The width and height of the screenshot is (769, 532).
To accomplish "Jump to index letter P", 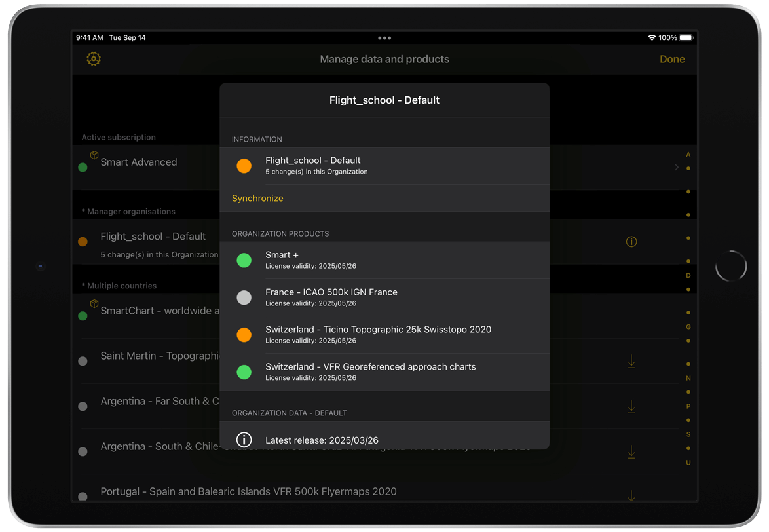I will pyautogui.click(x=688, y=406).
